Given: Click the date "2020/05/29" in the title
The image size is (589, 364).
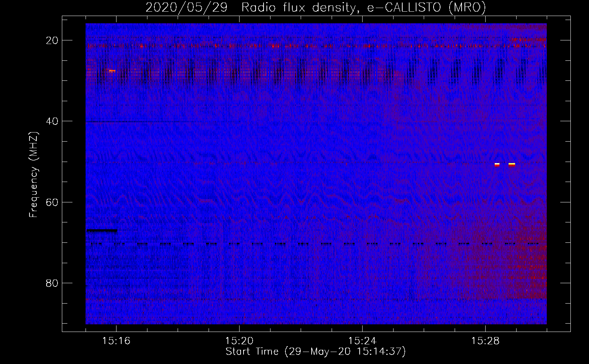Looking at the screenshot, I should (x=186, y=7).
